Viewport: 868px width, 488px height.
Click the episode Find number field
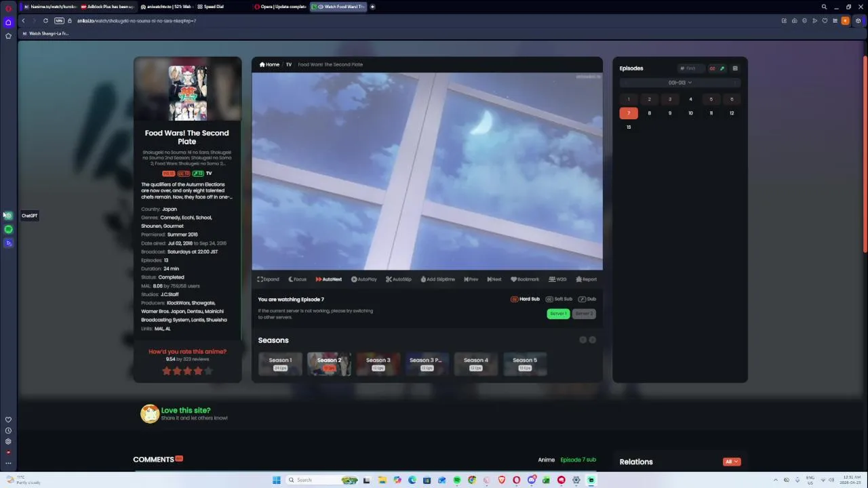point(691,68)
